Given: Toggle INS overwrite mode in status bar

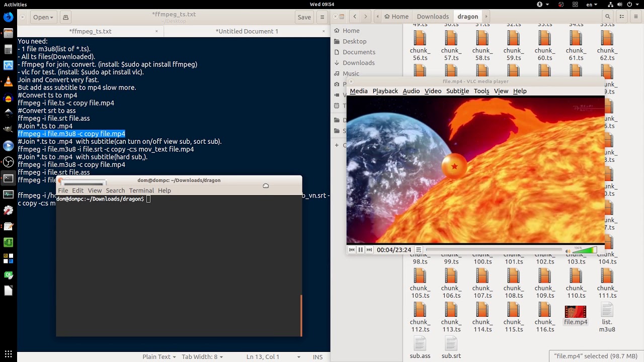Looking at the screenshot, I should click(x=317, y=357).
